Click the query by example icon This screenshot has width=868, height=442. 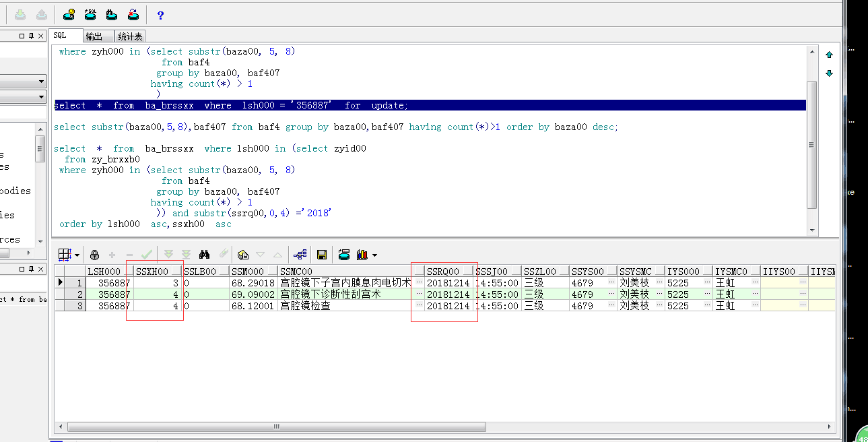coord(243,255)
